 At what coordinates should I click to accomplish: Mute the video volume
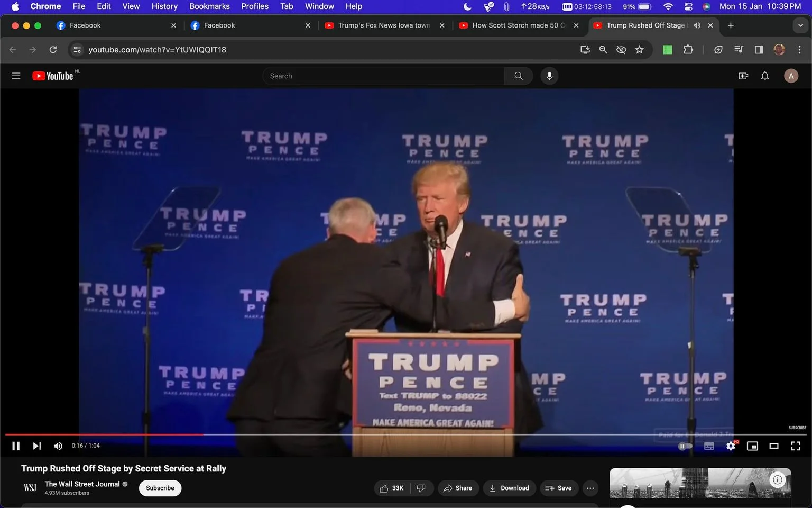[x=58, y=446]
